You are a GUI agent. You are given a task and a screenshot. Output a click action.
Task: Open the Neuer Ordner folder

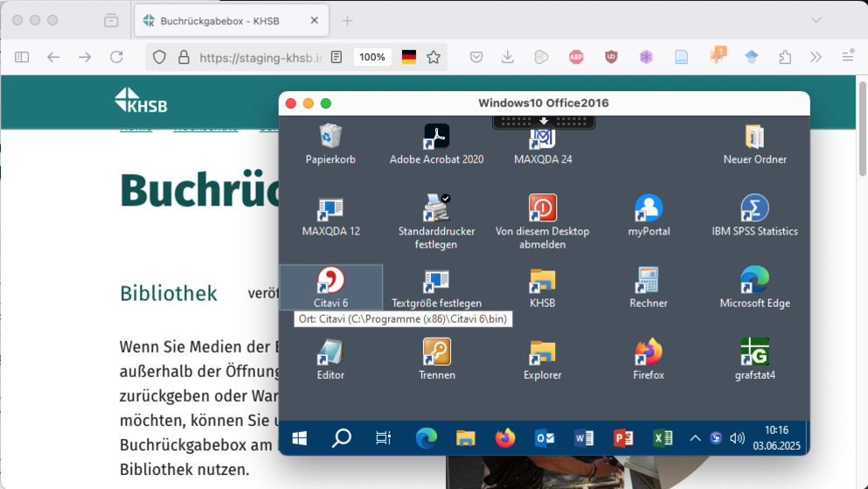click(754, 144)
